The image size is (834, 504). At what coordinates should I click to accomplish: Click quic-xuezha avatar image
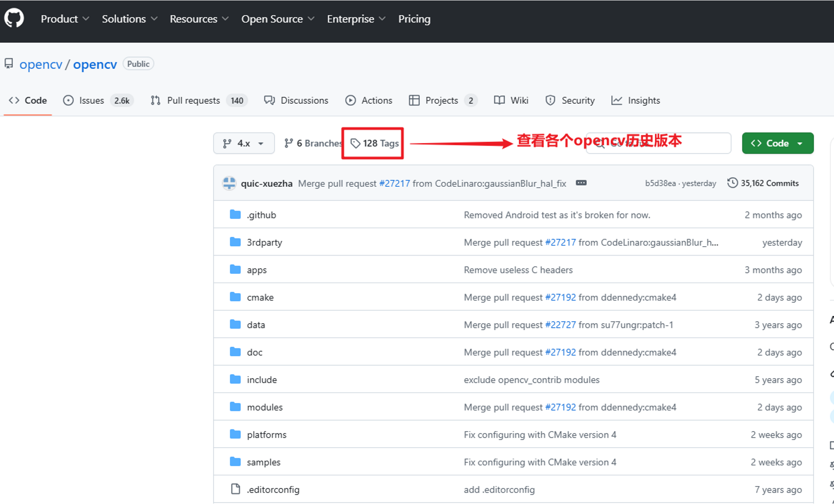229,183
